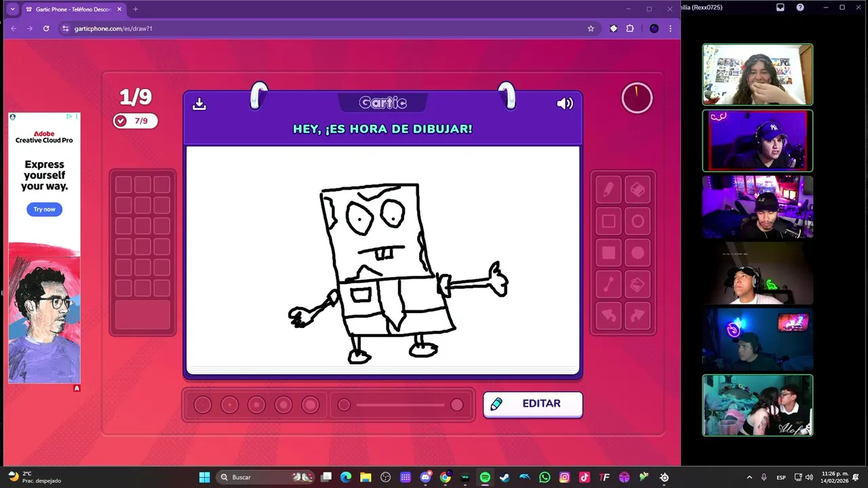Click the round countdown timer
The height and width of the screenshot is (488, 868).
tap(637, 98)
